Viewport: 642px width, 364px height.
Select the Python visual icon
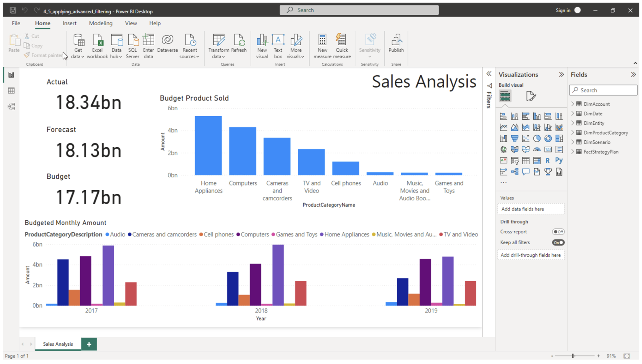click(559, 160)
